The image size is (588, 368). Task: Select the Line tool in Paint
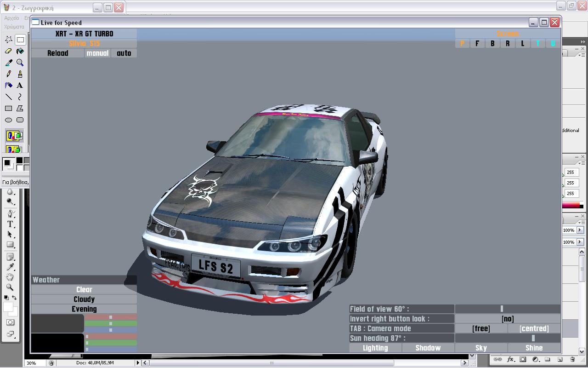click(9, 97)
